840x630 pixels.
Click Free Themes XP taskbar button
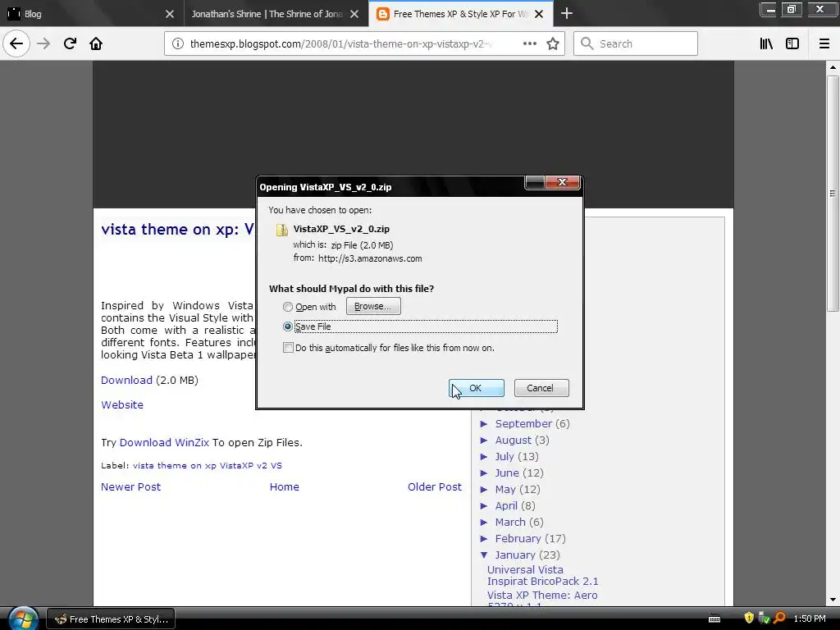pos(111,619)
